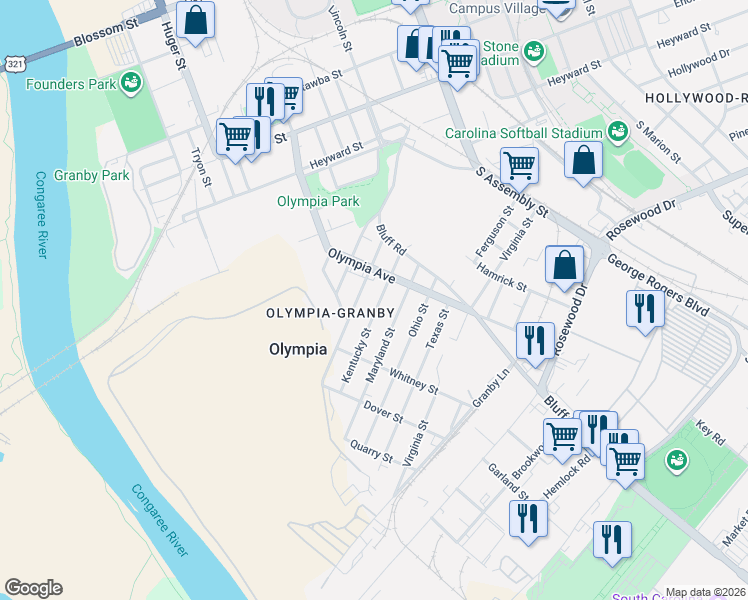Click the Olympia Park label

[x=318, y=201]
